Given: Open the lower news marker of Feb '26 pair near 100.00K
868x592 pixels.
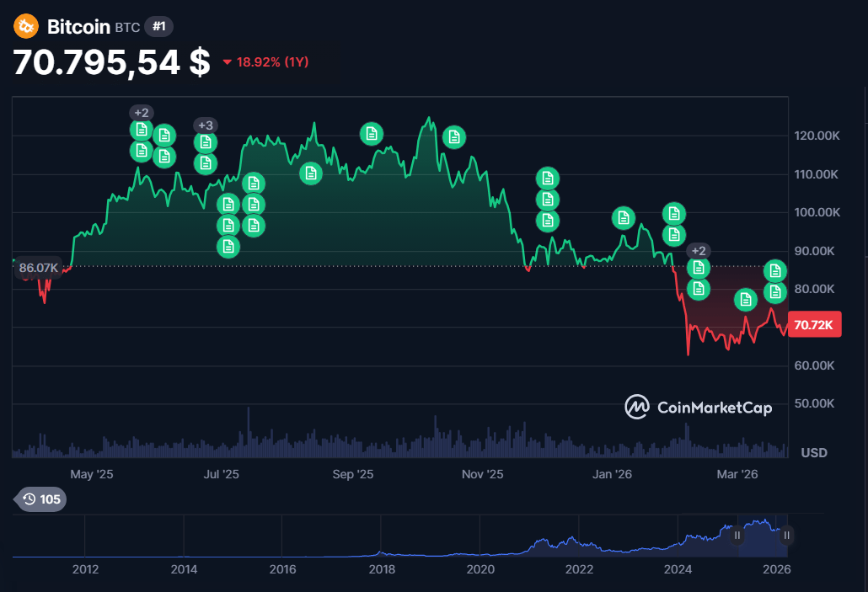Looking at the screenshot, I should (674, 235).
